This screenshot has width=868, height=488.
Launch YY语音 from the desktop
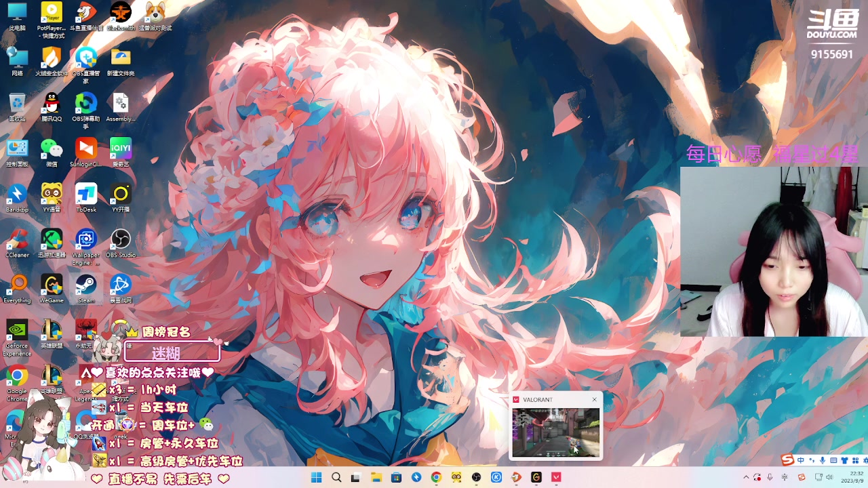pyautogui.click(x=52, y=198)
